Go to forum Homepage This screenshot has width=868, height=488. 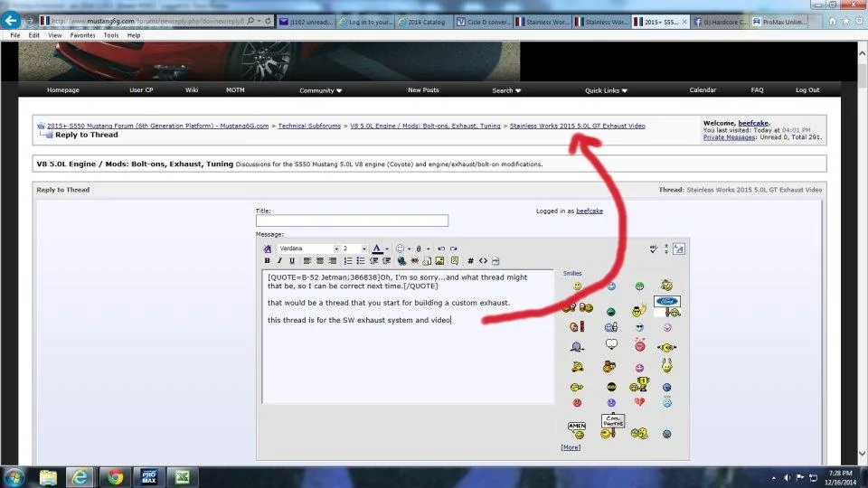[63, 89]
